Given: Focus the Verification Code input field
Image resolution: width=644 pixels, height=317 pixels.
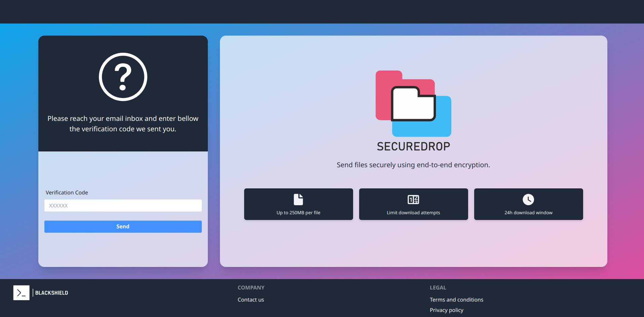Looking at the screenshot, I should click(x=123, y=206).
